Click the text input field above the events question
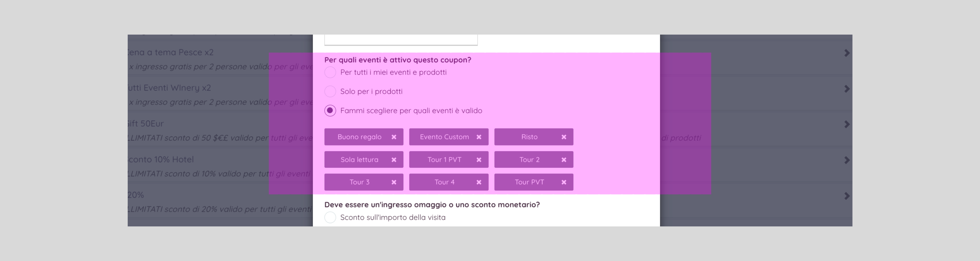Image resolution: width=980 pixels, height=261 pixels. 400,39
